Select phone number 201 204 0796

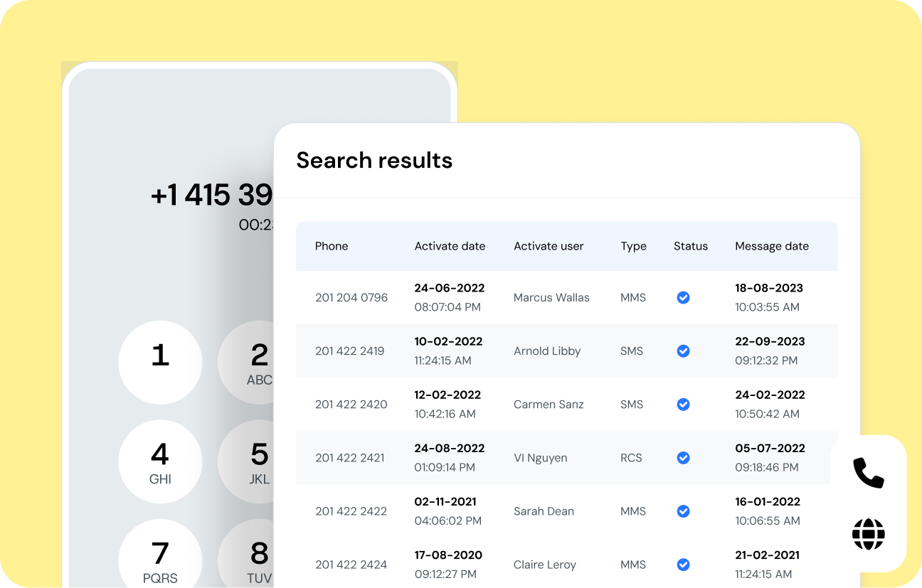[351, 298]
